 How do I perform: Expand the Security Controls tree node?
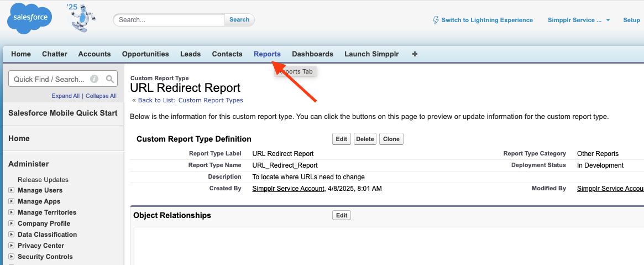[x=11, y=257]
